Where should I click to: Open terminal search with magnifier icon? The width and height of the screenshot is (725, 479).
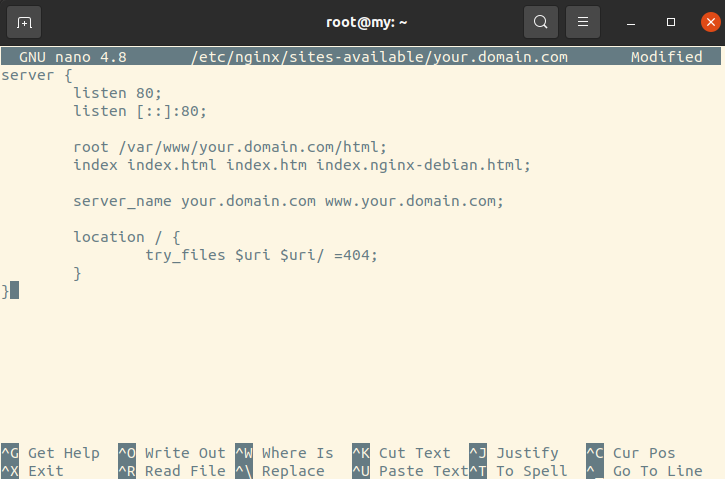point(541,22)
